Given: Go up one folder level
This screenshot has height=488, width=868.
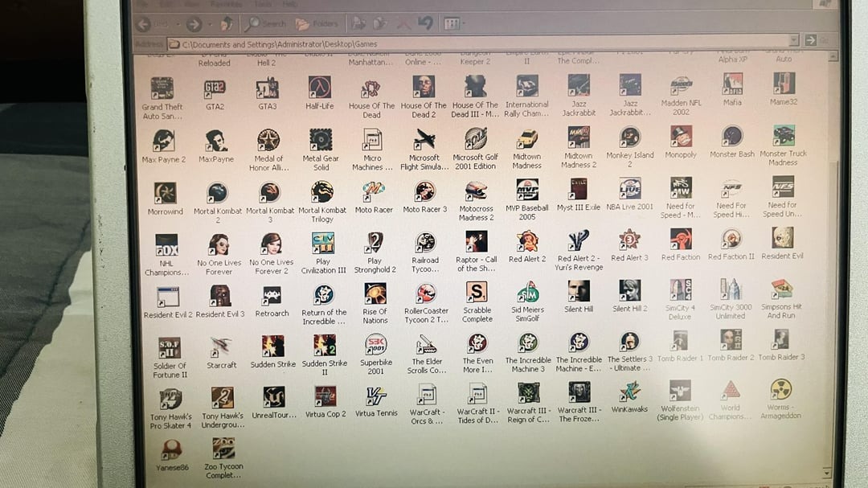Looking at the screenshot, I should 227,24.
